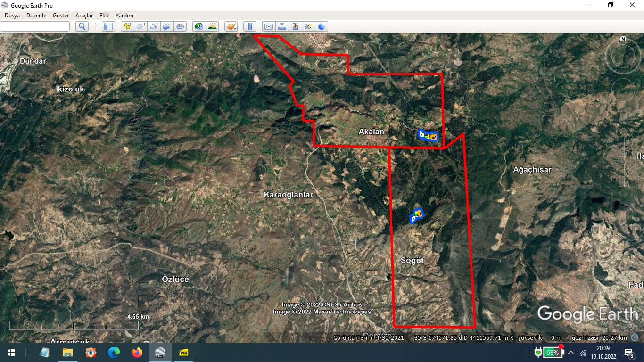Toggle the sidebar panel visibility

[108, 26]
